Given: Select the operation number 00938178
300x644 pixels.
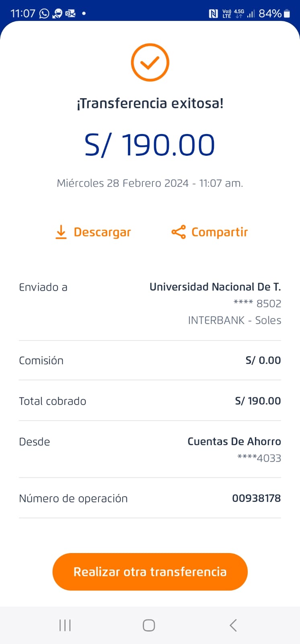Looking at the screenshot, I should 256,498.
